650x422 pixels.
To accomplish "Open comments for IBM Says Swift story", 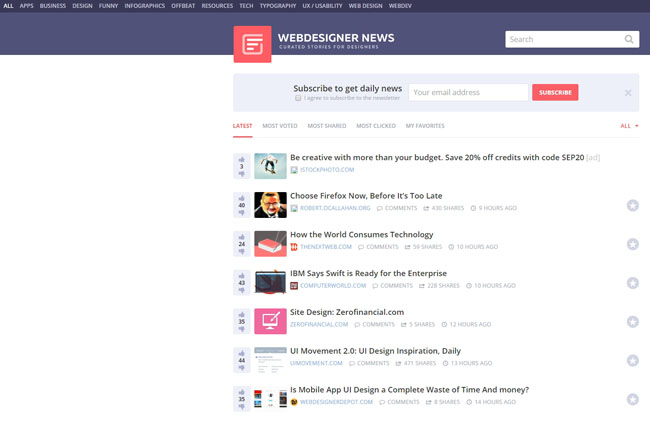I will coord(393,286).
